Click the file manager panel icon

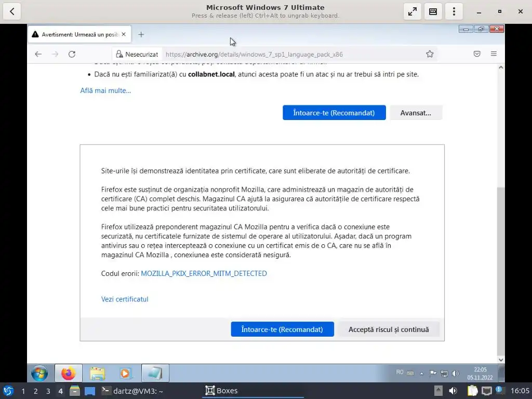[75, 391]
